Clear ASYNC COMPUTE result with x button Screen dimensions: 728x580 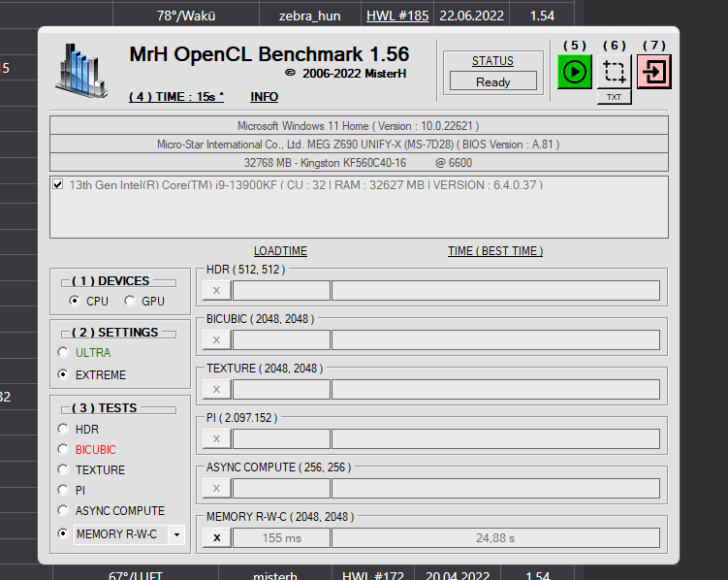pos(217,489)
